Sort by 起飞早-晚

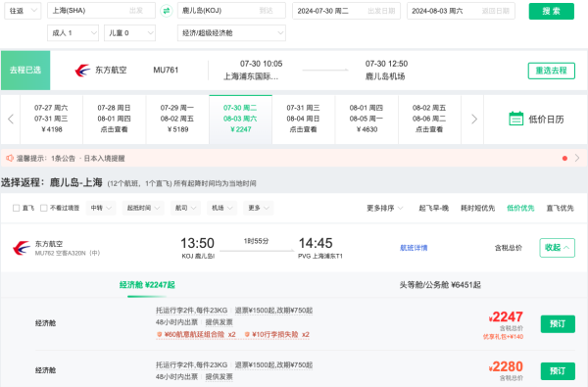[x=433, y=208]
